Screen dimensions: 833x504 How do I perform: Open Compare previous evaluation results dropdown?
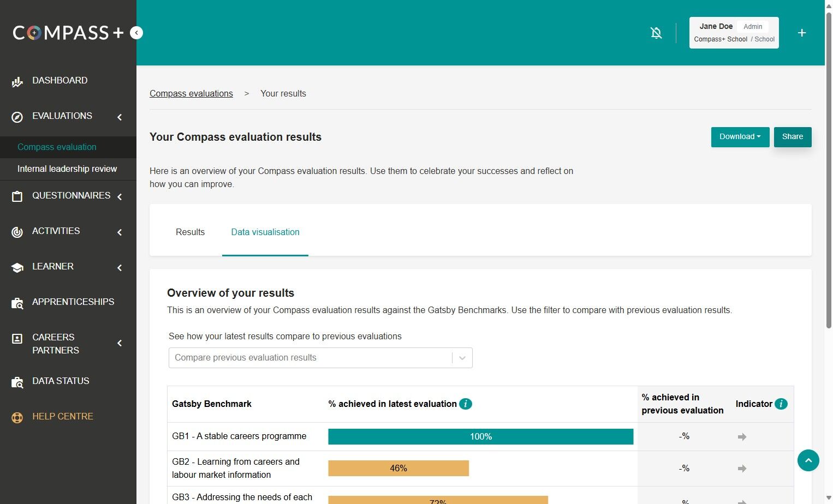[x=320, y=358]
